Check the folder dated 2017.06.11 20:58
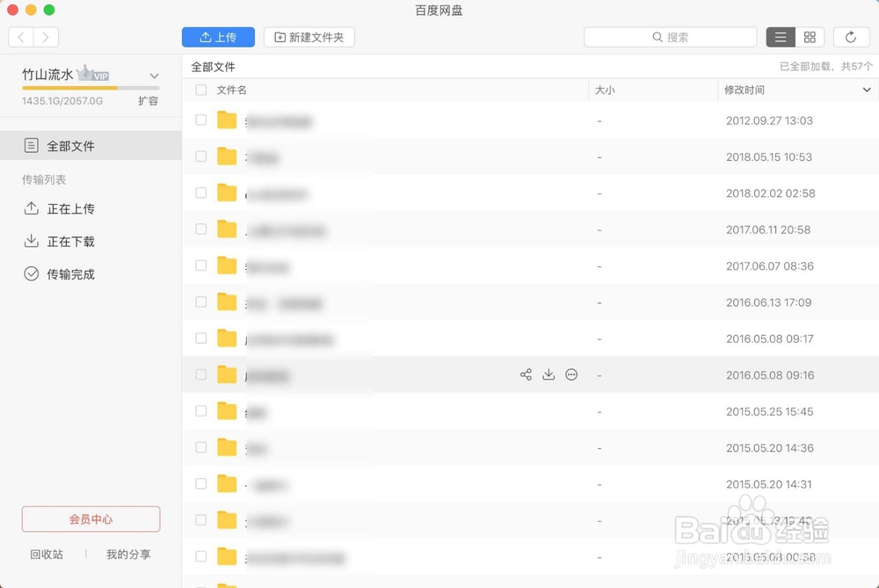This screenshot has width=879, height=588. (x=200, y=229)
